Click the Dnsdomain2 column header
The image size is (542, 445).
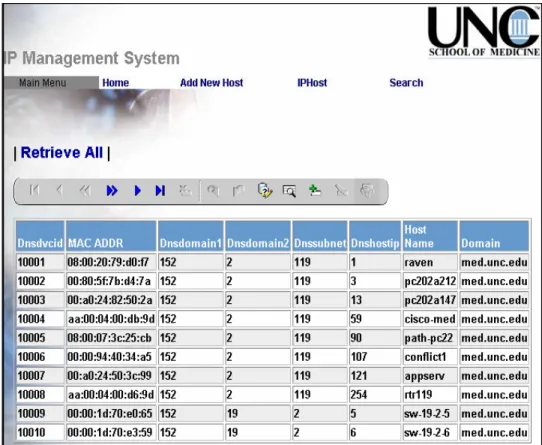[258, 236]
